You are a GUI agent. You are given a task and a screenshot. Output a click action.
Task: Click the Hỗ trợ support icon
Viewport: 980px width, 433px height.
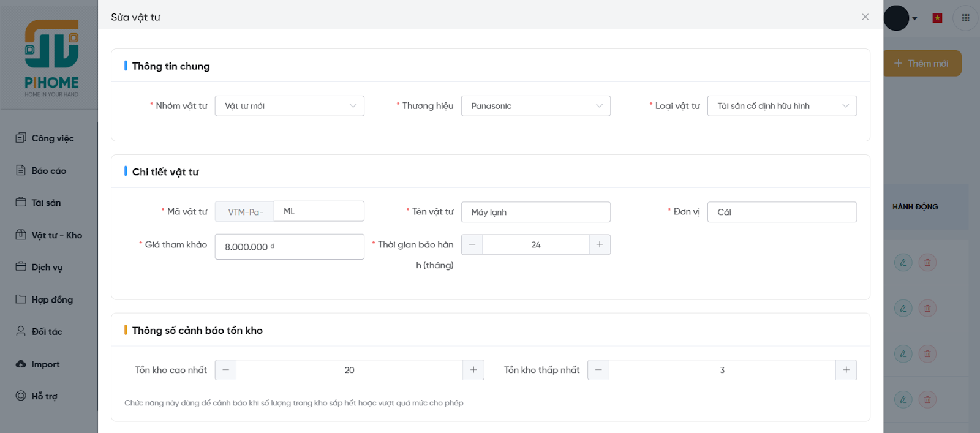click(x=21, y=396)
